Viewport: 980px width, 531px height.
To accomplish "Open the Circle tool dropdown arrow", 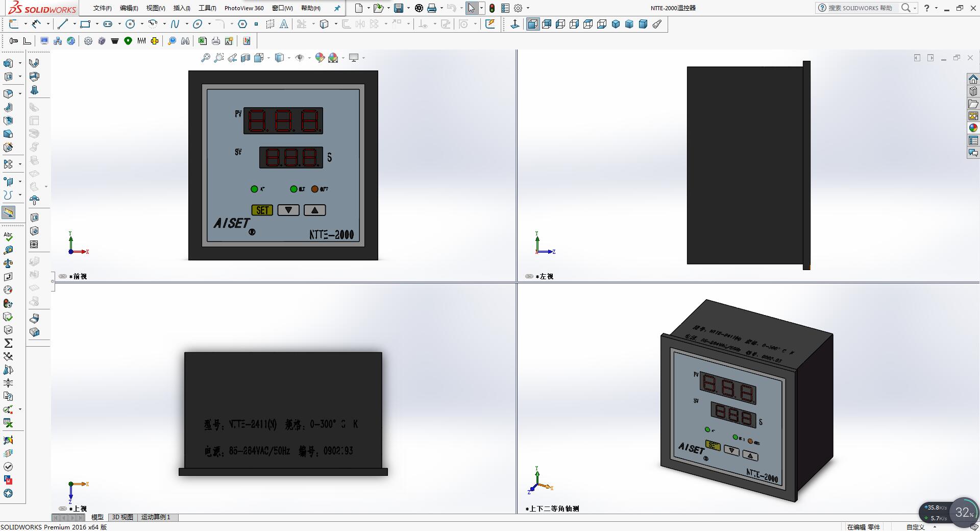I will 141,23.
